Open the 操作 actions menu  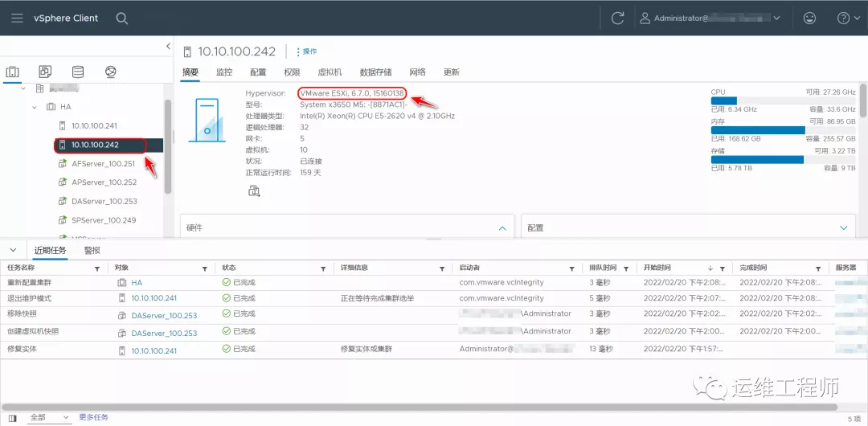tap(308, 51)
